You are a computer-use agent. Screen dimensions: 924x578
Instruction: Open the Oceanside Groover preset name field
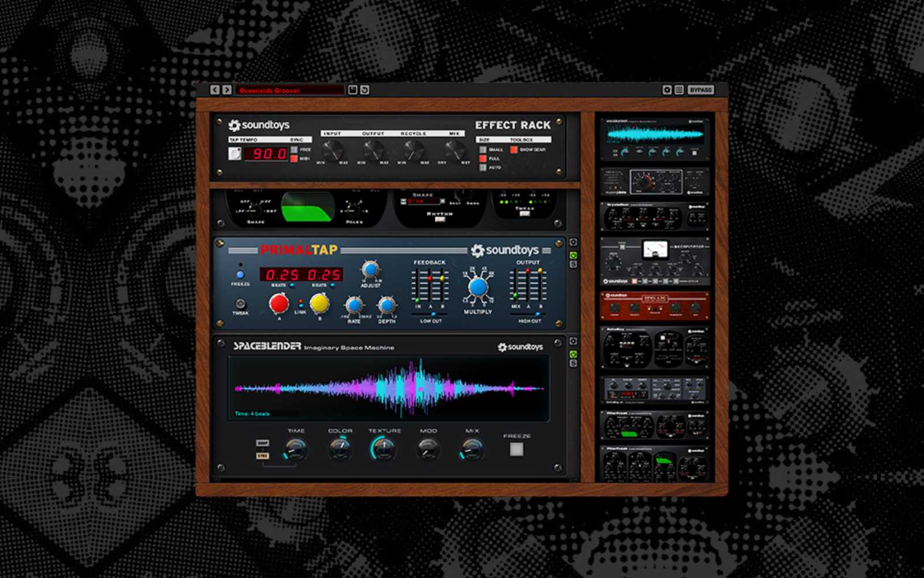coord(289,90)
